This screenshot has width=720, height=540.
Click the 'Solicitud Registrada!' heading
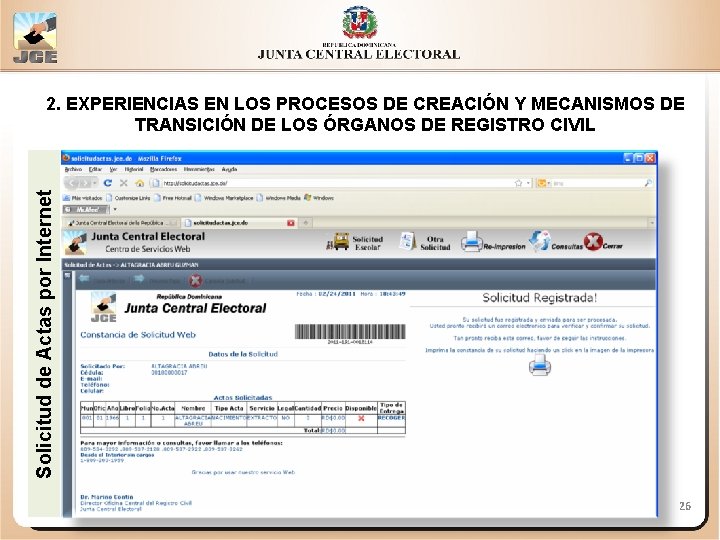coord(540,298)
